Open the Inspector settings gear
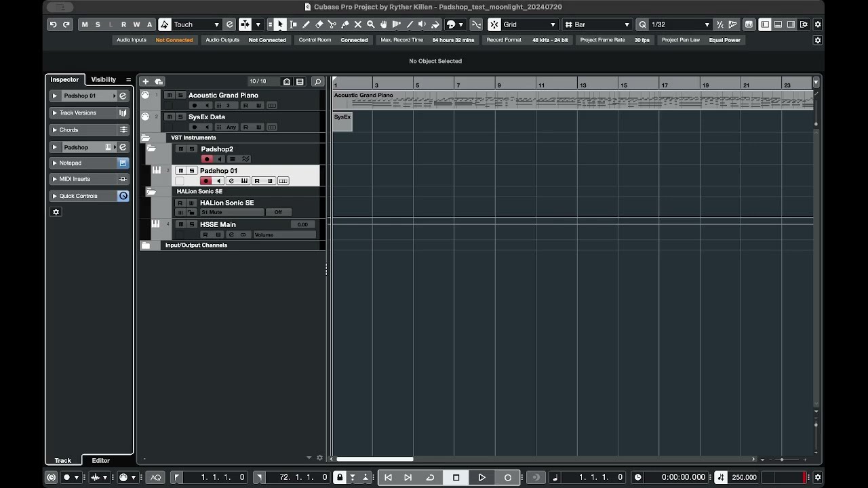Viewport: 868px width, 488px height. 56,212
